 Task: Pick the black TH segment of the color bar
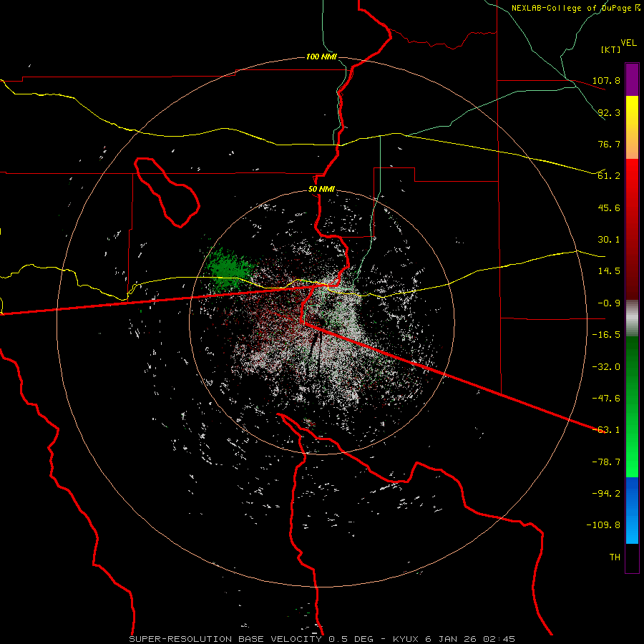click(x=632, y=557)
